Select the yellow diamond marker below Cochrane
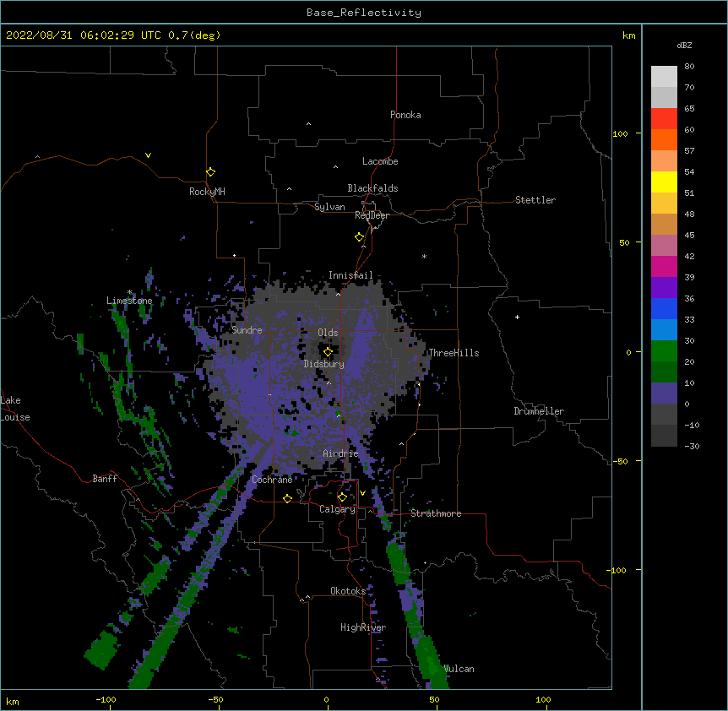Viewport: 728px width, 711px height. click(x=287, y=498)
